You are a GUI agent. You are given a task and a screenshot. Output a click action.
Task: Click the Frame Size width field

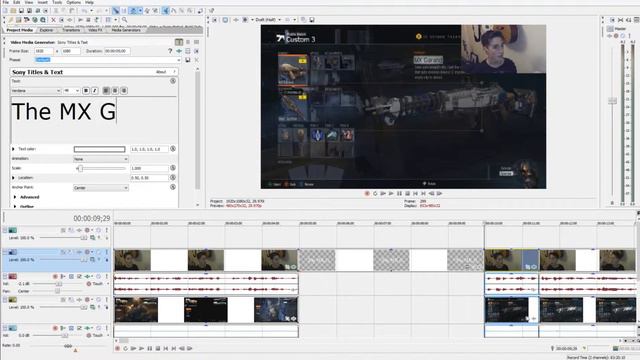[x=44, y=51]
